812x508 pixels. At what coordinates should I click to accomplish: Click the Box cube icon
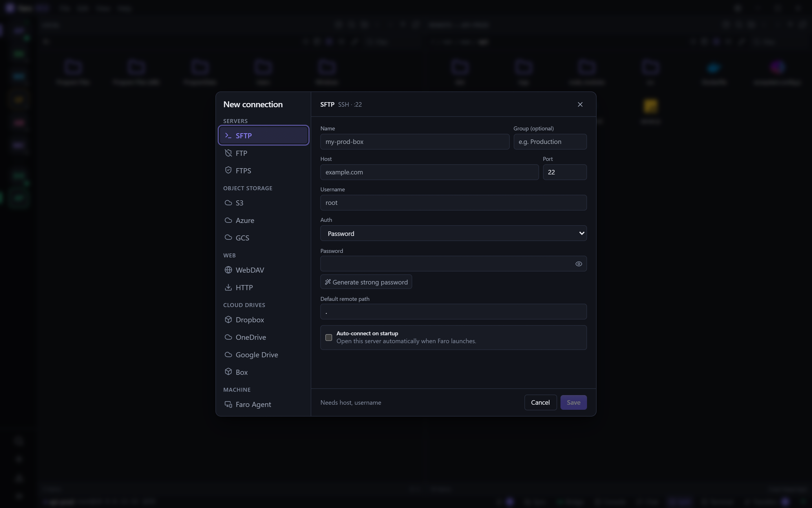coord(228,372)
